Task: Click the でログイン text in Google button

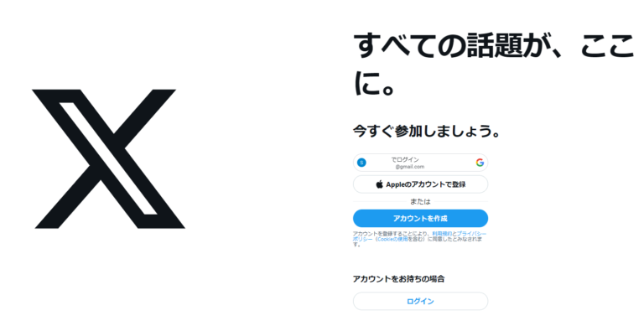Action: point(405,160)
